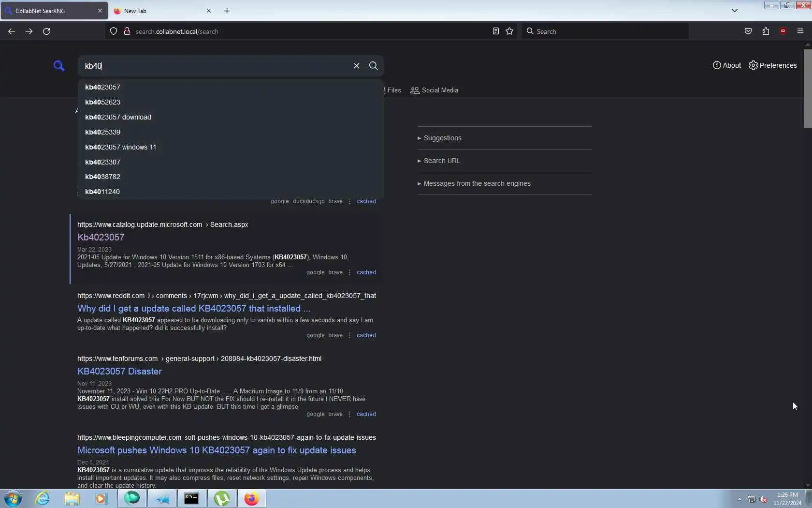This screenshot has width=812, height=508.
Task: Open the uBlock Origin extension icon
Action: 783,31
